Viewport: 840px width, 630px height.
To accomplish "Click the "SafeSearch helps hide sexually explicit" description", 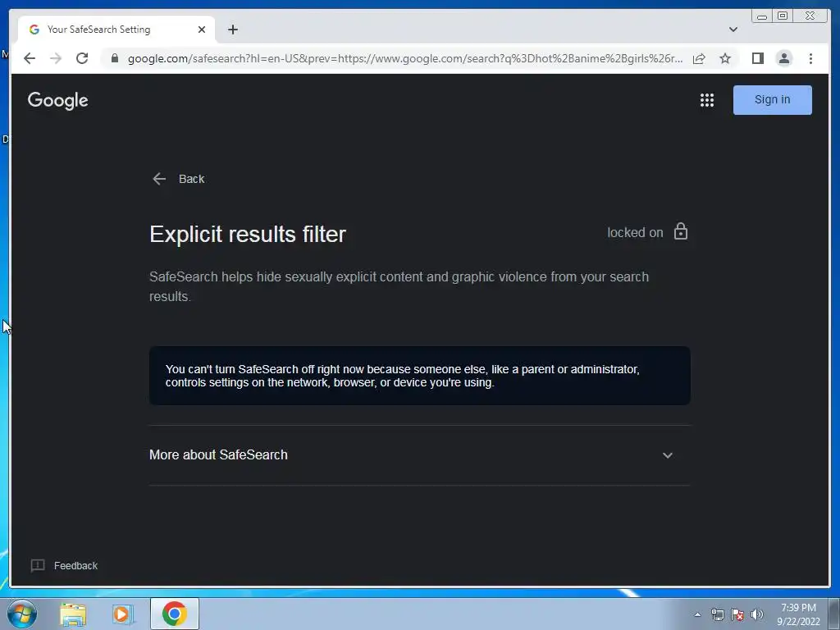I will tap(399, 286).
